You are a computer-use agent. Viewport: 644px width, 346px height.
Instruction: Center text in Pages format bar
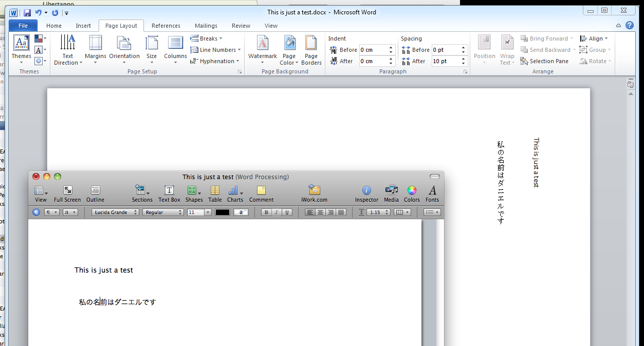click(320, 212)
